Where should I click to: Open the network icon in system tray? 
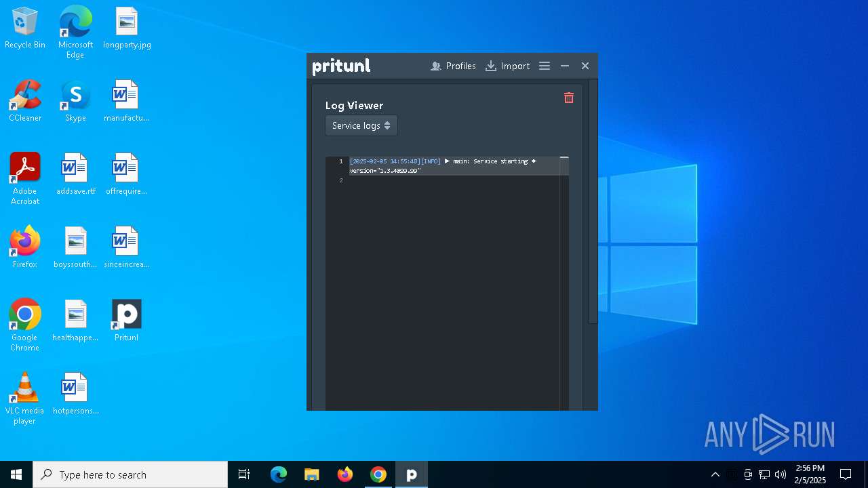[x=764, y=474]
